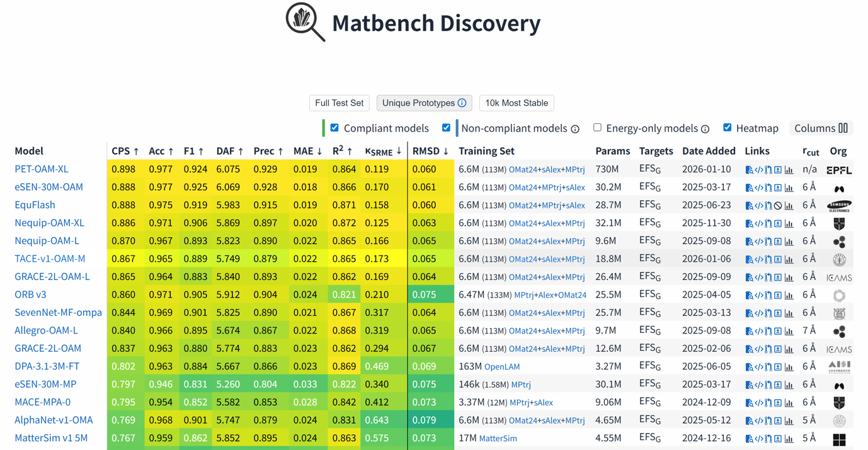Enable the Energy-only models checkbox

tap(597, 128)
